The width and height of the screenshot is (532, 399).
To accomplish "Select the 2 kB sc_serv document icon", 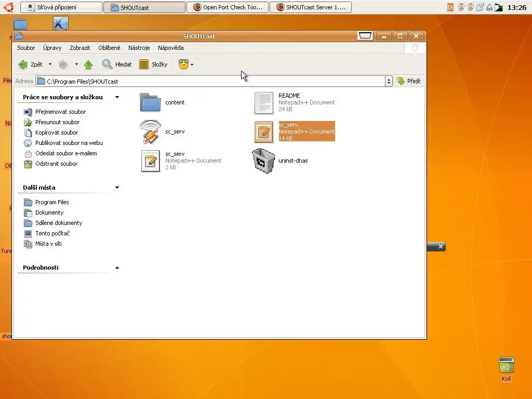I will click(x=150, y=161).
